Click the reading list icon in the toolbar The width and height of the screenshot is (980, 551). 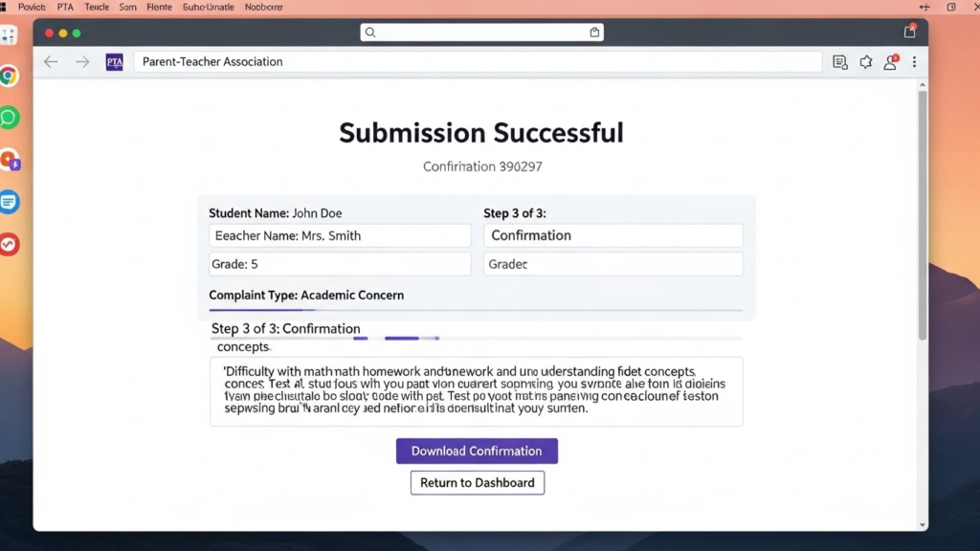(x=840, y=61)
